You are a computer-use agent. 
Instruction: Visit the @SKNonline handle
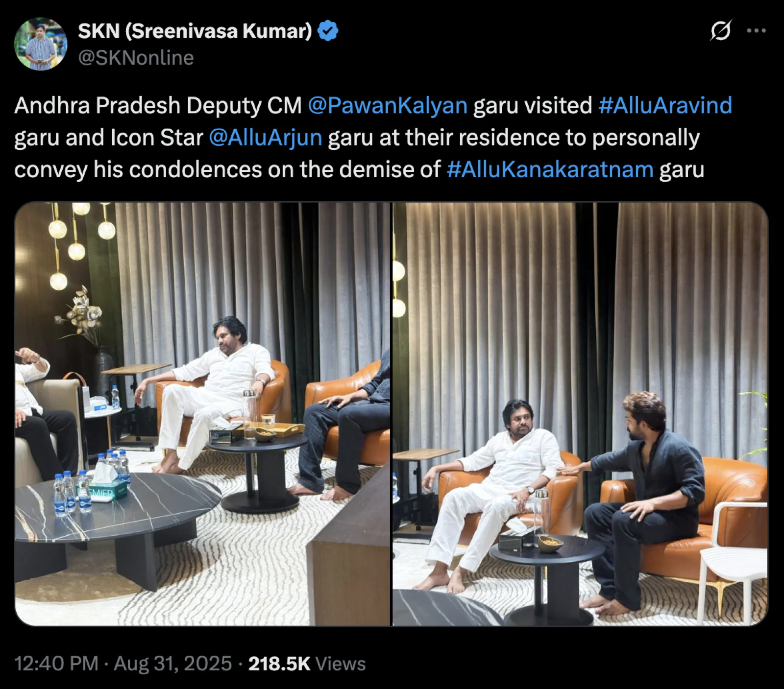point(136,58)
